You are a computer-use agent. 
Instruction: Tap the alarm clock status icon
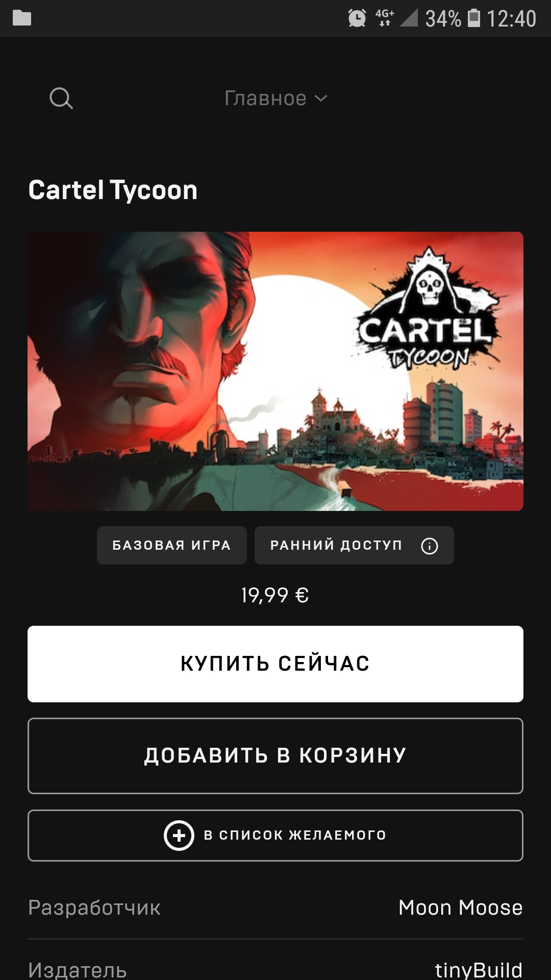(357, 18)
